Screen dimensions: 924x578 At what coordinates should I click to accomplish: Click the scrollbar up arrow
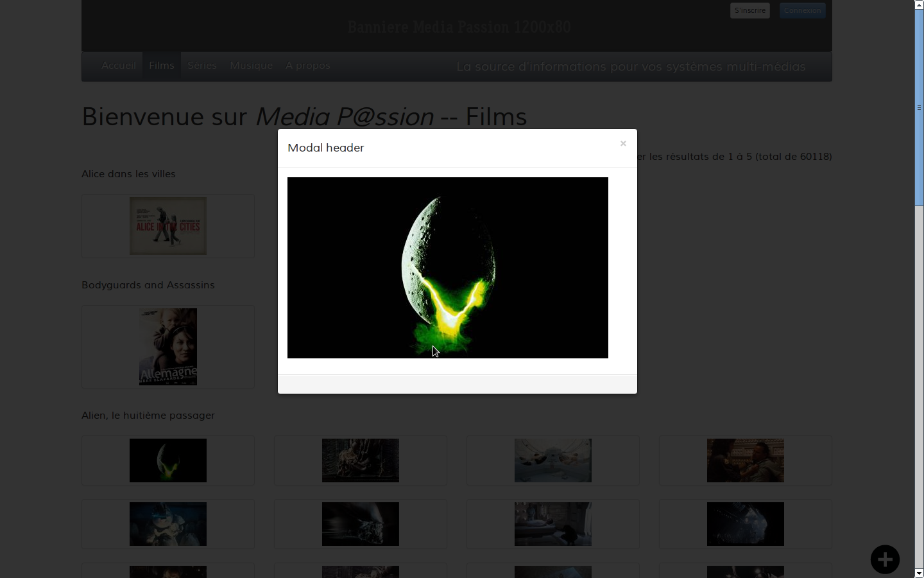point(919,4)
